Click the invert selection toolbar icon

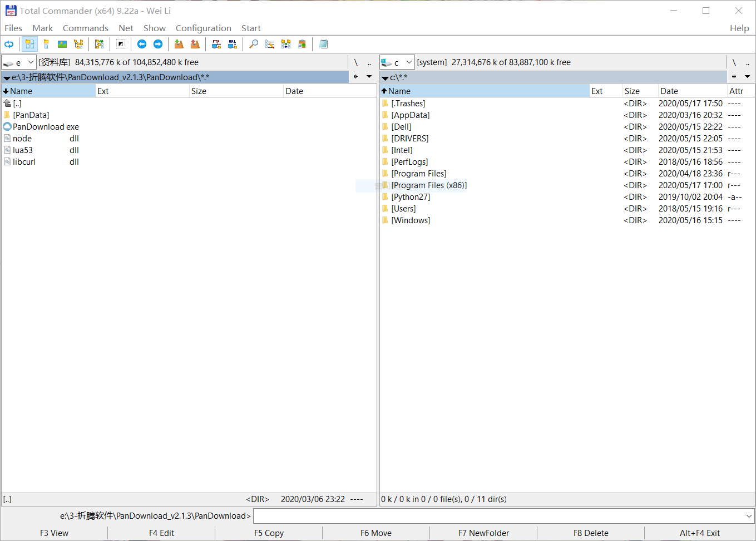[121, 44]
